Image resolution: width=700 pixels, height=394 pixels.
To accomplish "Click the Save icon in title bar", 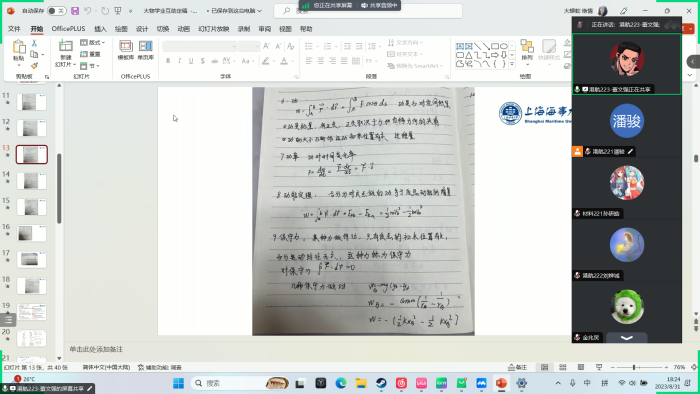I will click(75, 11).
